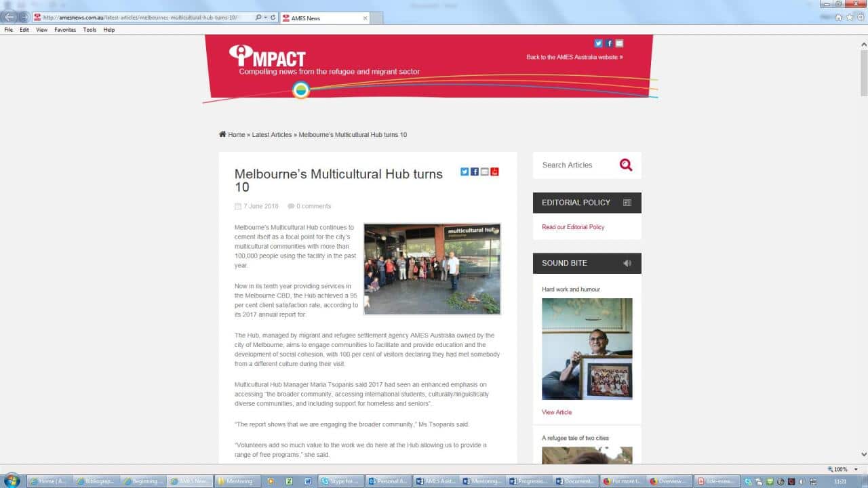Click the Favorites star icon
868x488 pixels.
coord(849,18)
